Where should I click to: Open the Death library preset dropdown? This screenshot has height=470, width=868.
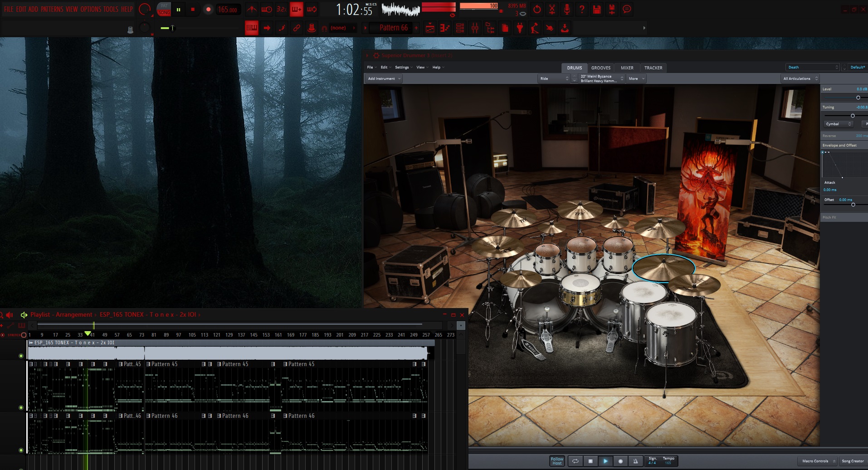pos(813,67)
